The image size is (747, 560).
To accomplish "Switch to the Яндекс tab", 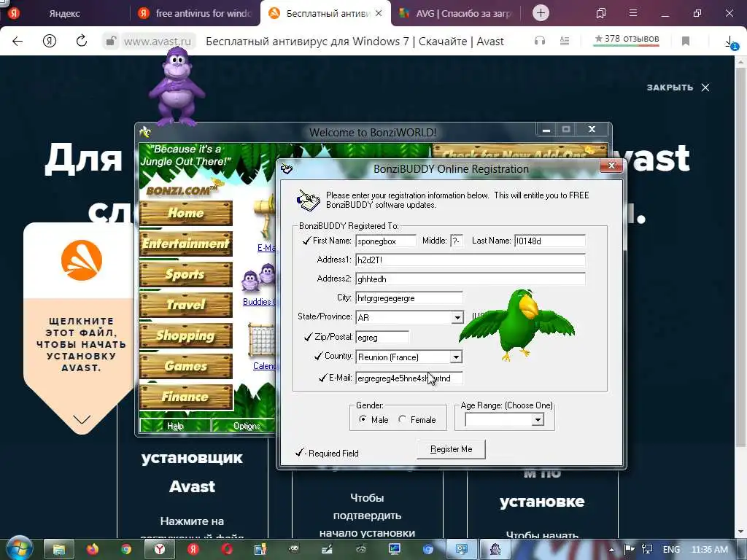I will (65, 13).
